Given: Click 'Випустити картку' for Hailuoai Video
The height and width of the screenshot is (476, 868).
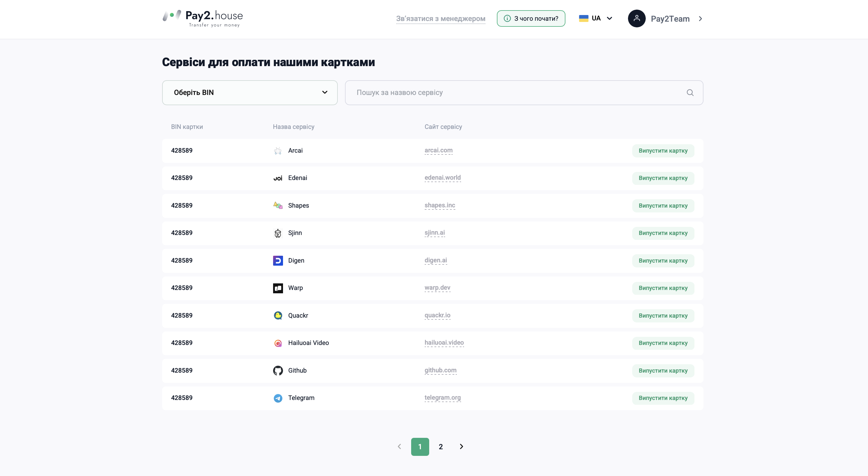Looking at the screenshot, I should 663,343.
